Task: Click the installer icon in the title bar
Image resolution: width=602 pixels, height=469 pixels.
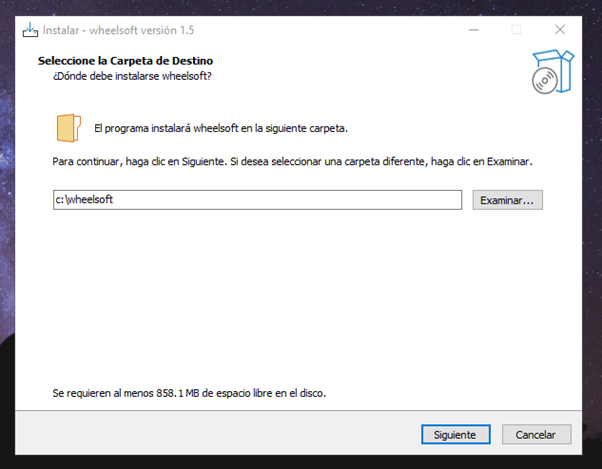Action: click(x=30, y=29)
